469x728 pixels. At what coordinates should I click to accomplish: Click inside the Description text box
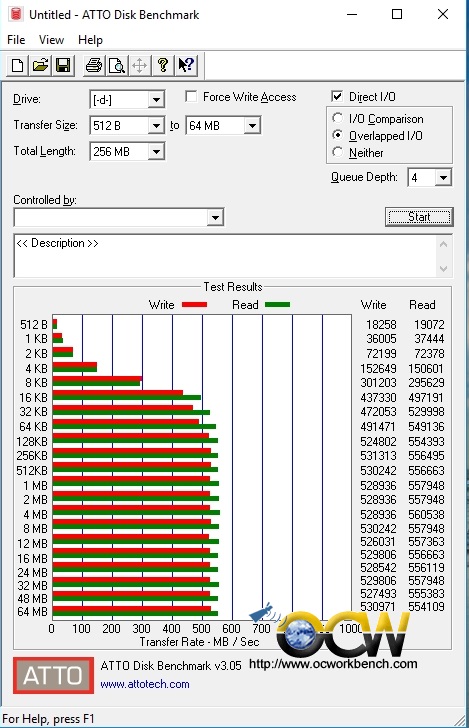point(226,256)
